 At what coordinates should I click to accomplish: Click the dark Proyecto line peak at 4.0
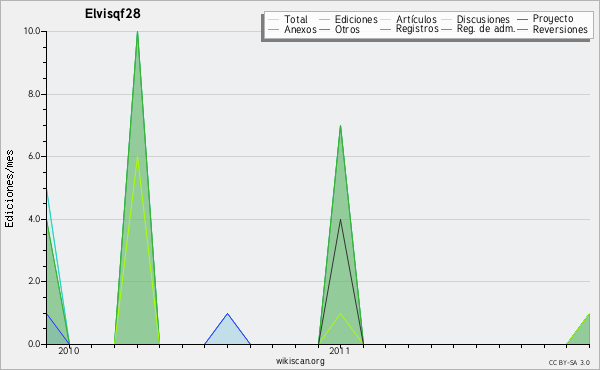tap(340, 220)
